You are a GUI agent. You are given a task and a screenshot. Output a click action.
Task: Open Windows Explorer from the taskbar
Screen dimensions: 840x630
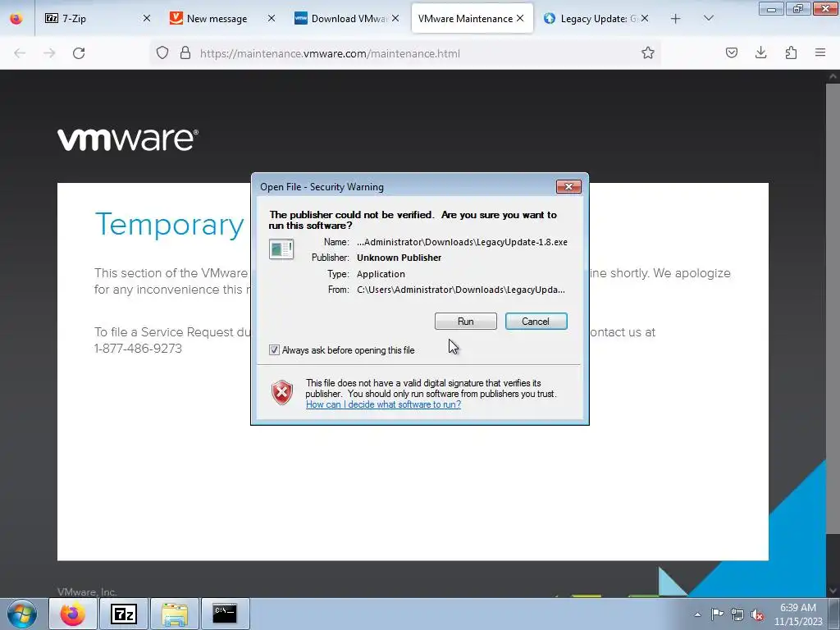pyautogui.click(x=175, y=614)
